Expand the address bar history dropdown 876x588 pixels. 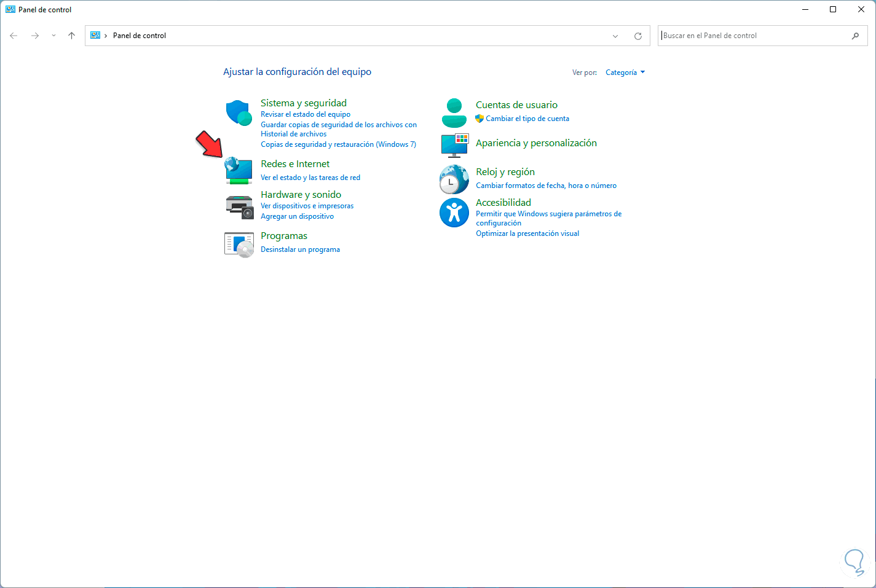click(x=615, y=36)
